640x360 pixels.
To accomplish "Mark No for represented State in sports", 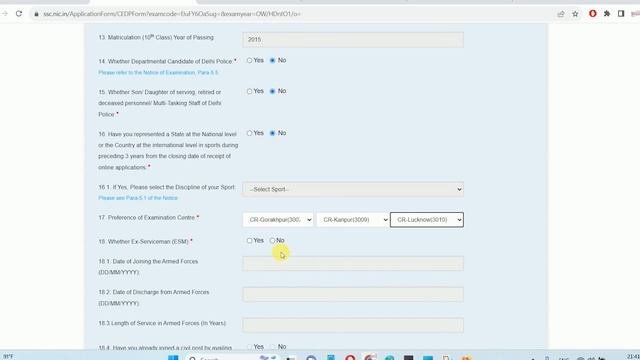I will click(272, 133).
